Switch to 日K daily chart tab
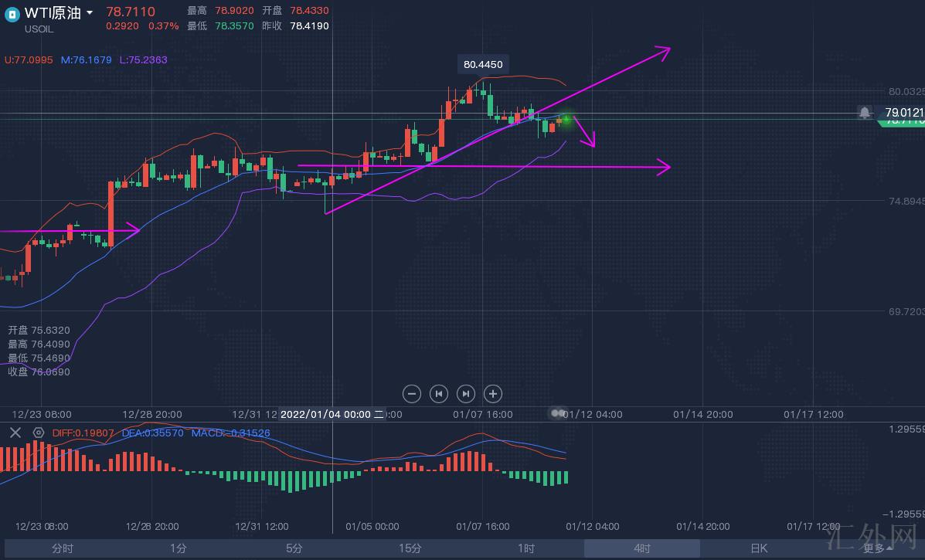The height and width of the screenshot is (560, 925). tap(758, 548)
